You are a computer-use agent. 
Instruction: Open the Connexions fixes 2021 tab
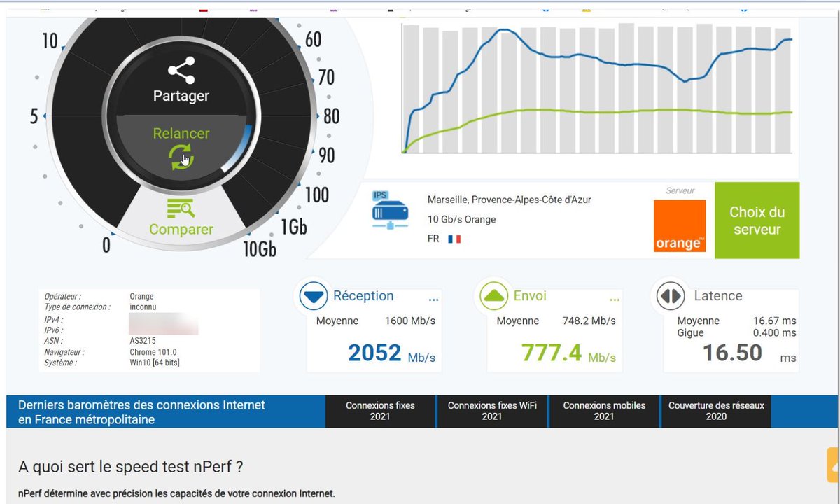point(380,411)
